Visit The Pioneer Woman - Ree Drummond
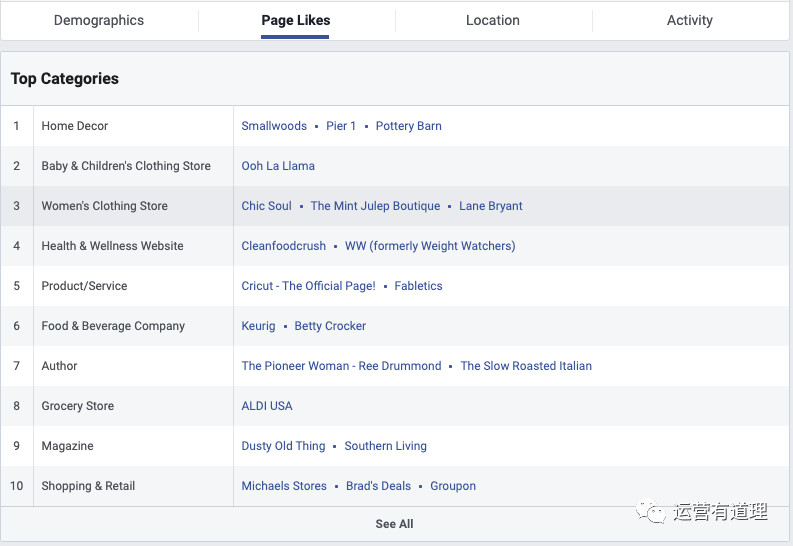This screenshot has height=546, width=793. click(x=341, y=366)
